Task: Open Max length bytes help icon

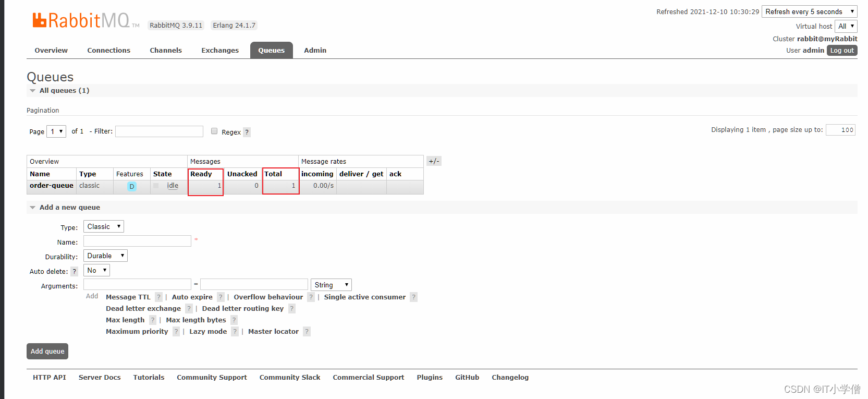Action: pos(234,320)
